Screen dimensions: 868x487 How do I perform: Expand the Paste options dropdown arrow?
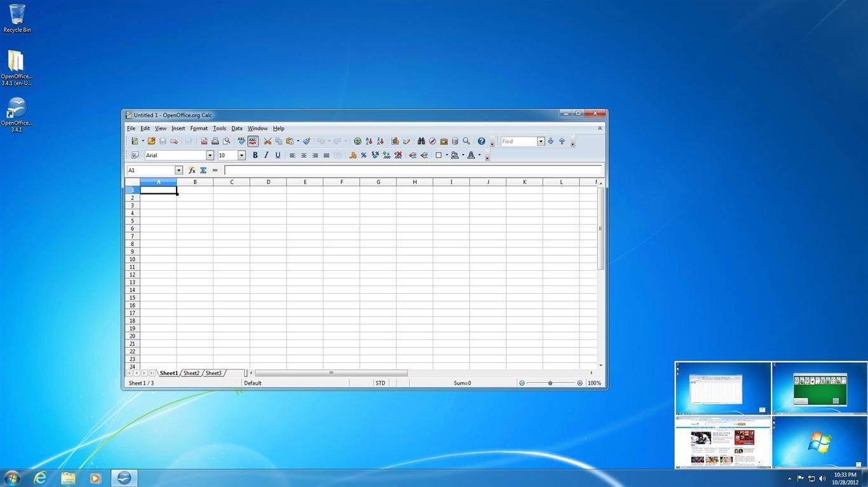(298, 141)
